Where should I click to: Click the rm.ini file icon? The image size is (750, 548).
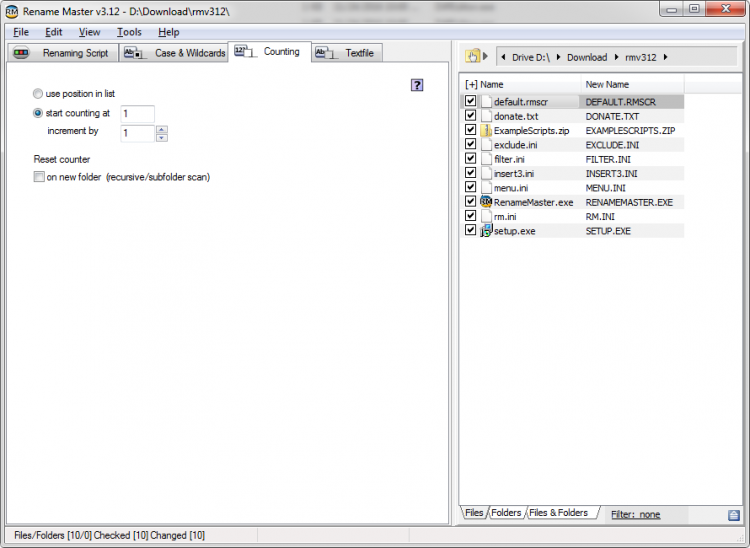[x=486, y=216]
